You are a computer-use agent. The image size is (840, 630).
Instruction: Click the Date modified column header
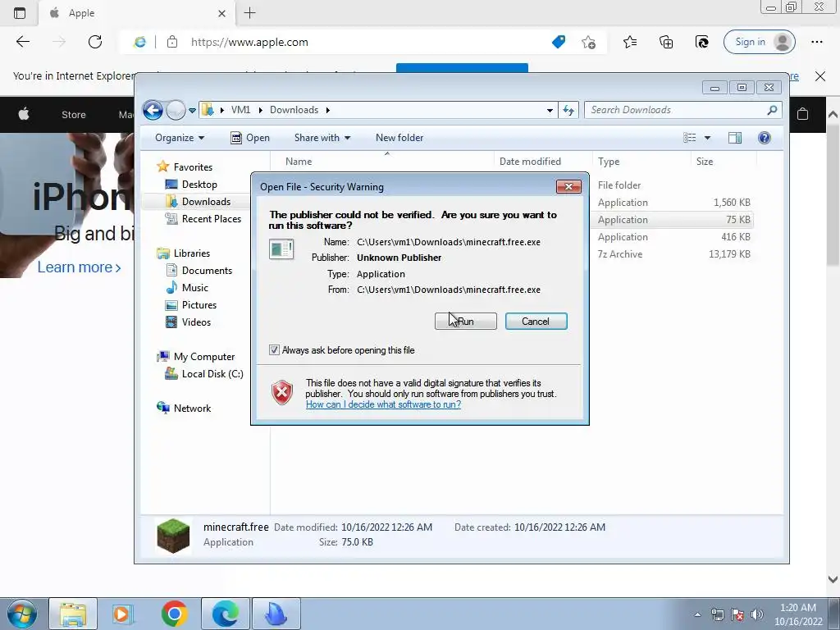[543, 162]
